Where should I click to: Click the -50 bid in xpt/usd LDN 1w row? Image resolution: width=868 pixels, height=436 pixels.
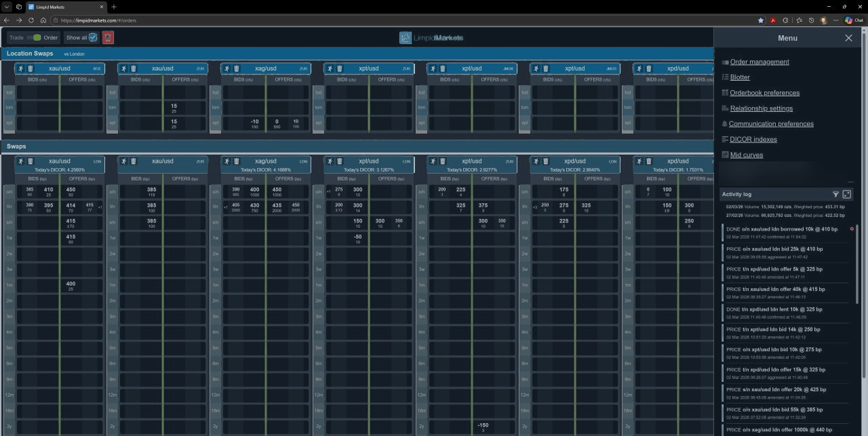[357, 238]
